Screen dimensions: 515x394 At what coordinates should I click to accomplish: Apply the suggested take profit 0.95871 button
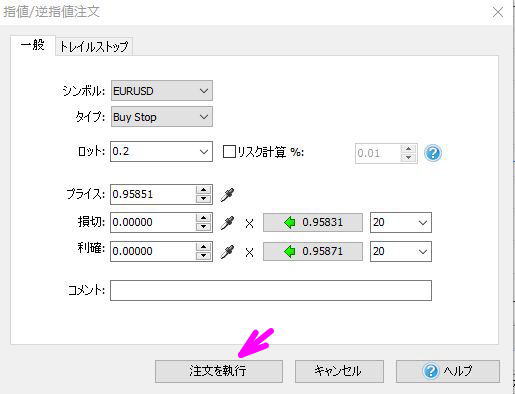pos(313,251)
